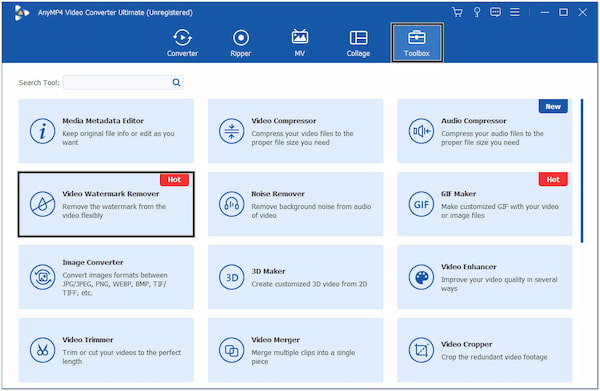Close the AnyMP4 window
Image resolution: width=600 pixels, height=391 pixels.
pos(582,12)
